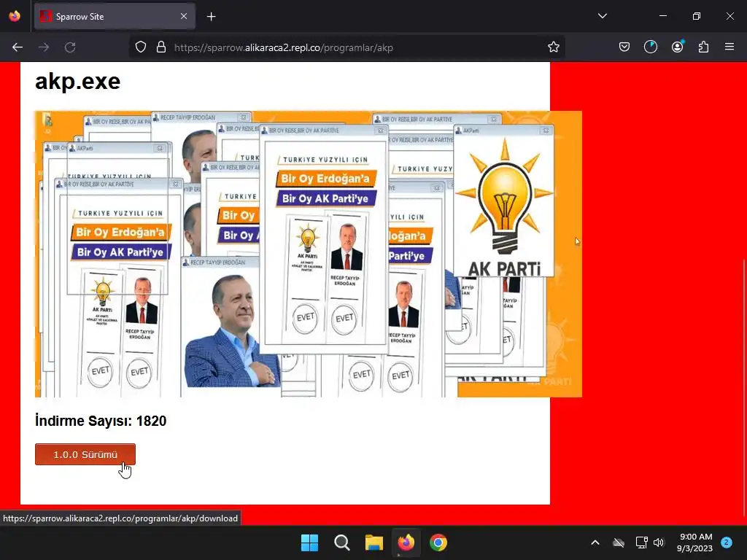
Task: Open the Firefox account icon
Action: coord(677,47)
